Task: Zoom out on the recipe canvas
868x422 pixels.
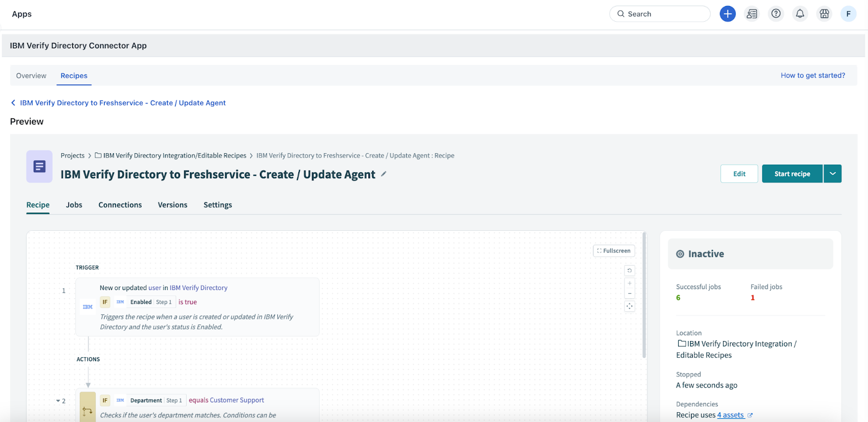Action: point(629,293)
